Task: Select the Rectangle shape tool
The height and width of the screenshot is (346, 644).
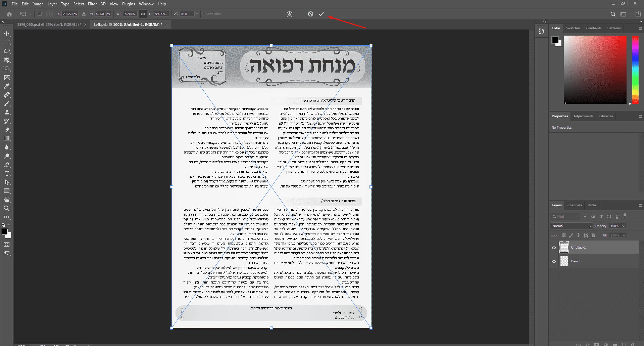Action: (7, 191)
